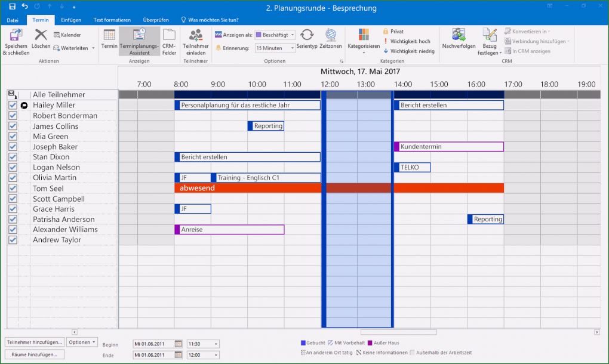Click the purple Beschäftigt color swatch
The height and width of the screenshot is (364, 609).
(258, 35)
